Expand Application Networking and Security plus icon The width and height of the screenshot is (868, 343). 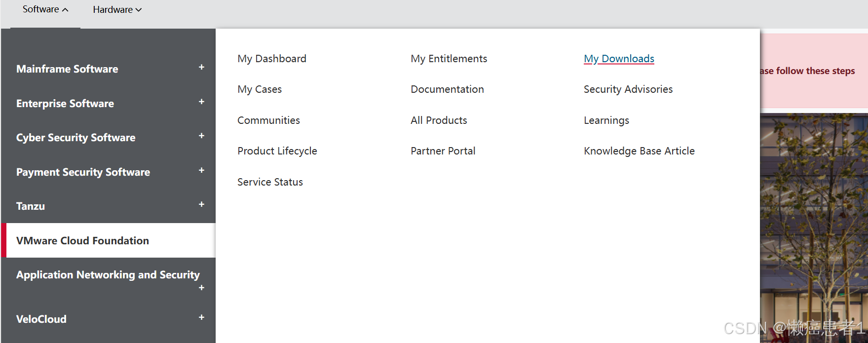(x=201, y=288)
